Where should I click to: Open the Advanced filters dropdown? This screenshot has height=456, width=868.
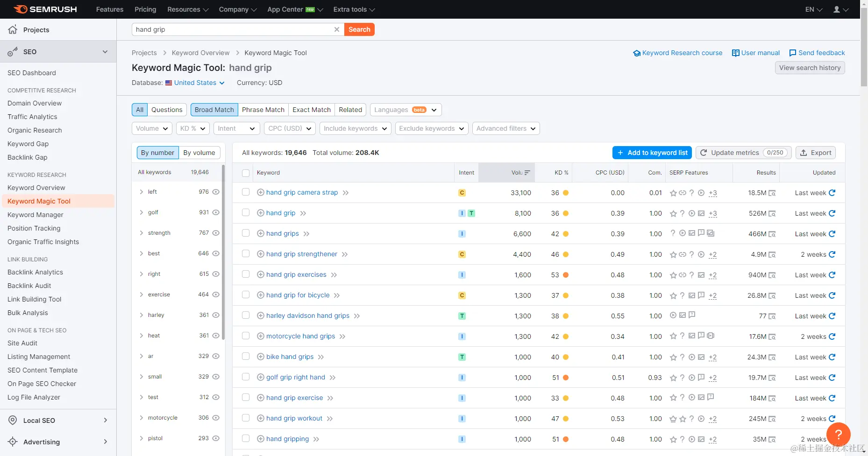pyautogui.click(x=506, y=128)
